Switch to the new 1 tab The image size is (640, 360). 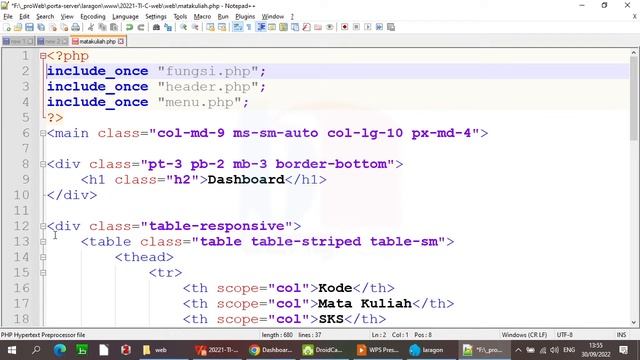point(18,41)
